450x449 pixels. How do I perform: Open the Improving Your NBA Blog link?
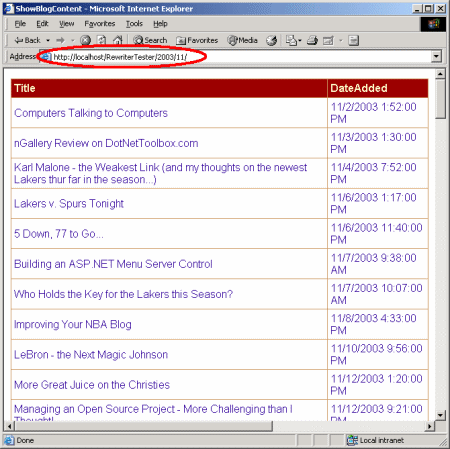tap(73, 324)
